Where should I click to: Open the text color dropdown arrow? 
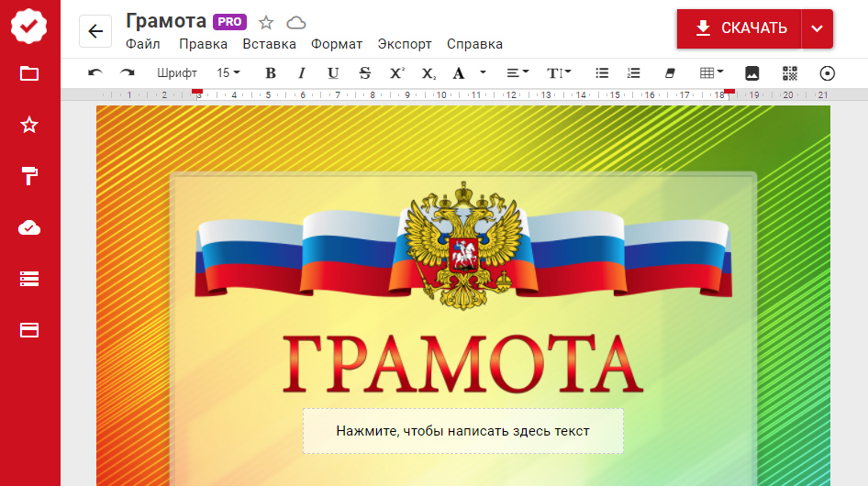(x=483, y=73)
